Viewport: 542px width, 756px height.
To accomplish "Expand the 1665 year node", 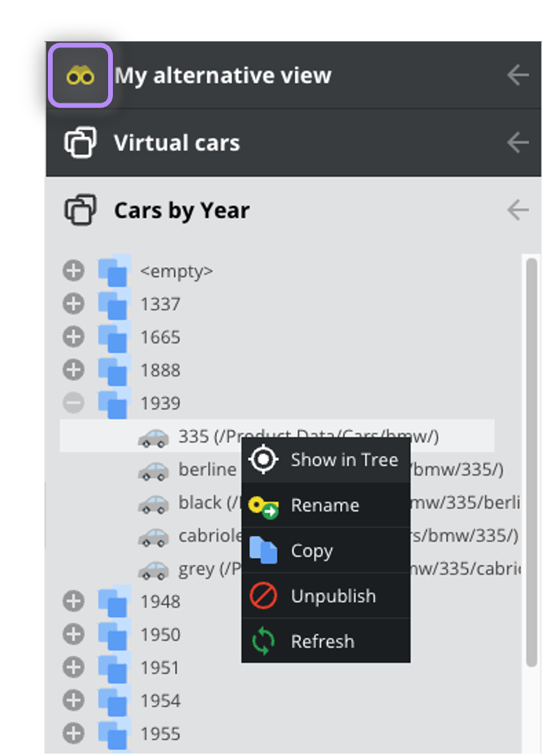I will (x=73, y=336).
